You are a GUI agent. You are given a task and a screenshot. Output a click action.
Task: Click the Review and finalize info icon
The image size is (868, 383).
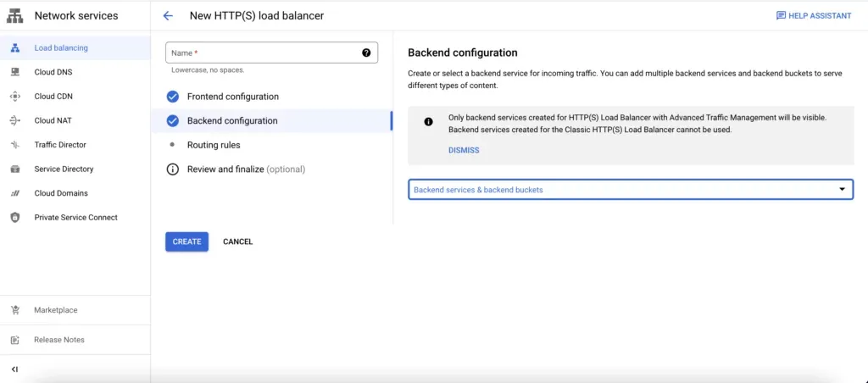point(173,169)
